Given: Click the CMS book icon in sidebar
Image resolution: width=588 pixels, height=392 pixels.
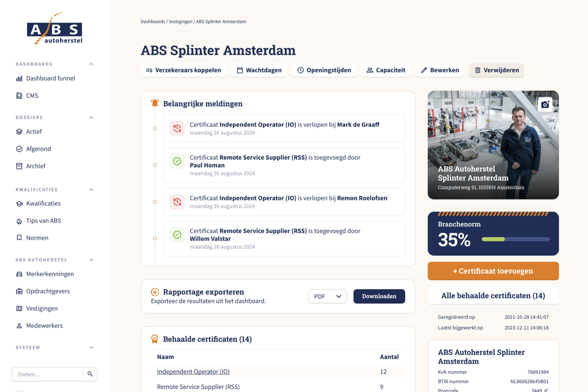Looking at the screenshot, I should click(19, 96).
